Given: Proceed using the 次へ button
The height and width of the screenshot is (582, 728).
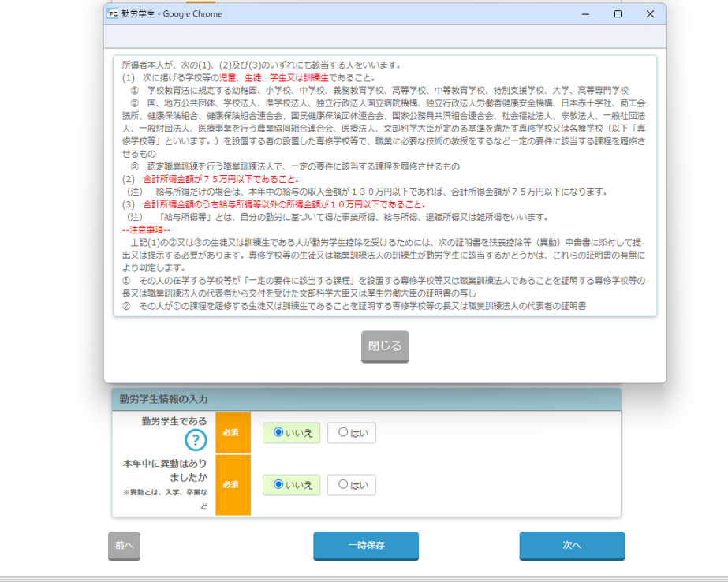Looking at the screenshot, I should click(572, 546).
